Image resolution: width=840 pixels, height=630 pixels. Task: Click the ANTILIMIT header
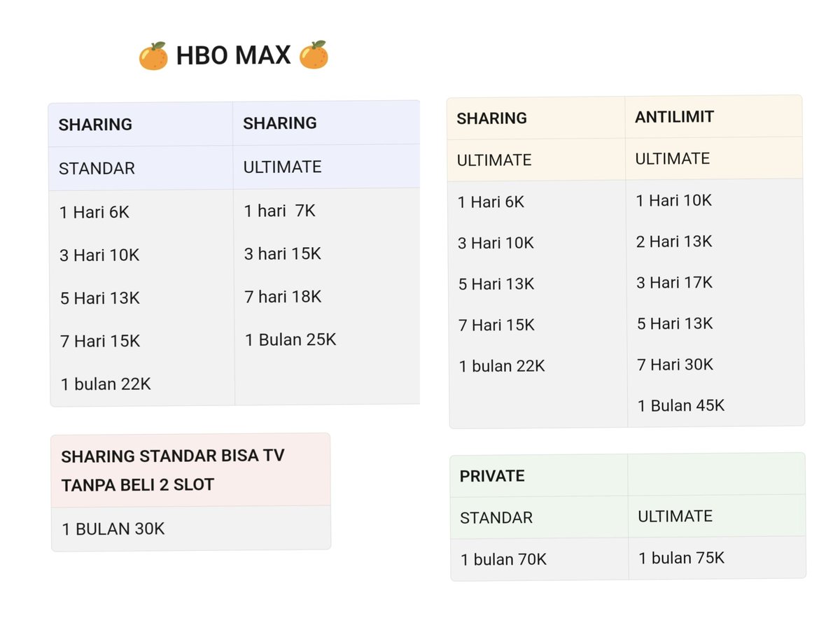coord(674,117)
